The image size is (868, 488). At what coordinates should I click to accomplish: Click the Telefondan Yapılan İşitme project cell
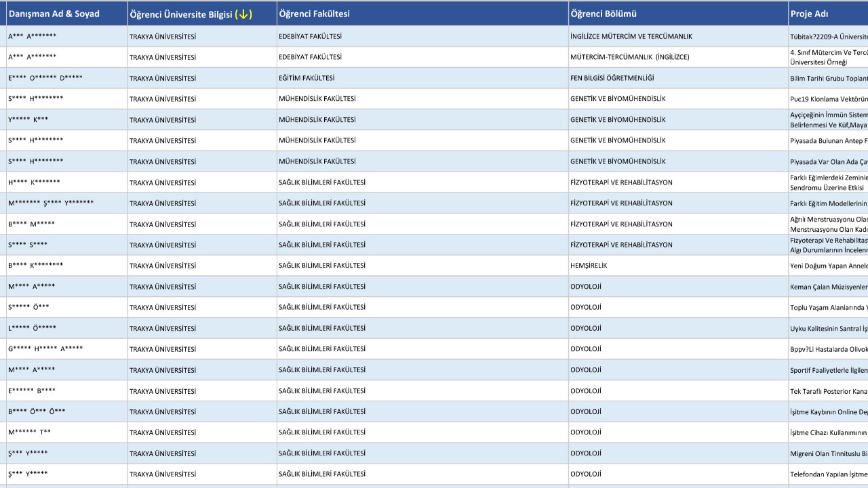828,474
